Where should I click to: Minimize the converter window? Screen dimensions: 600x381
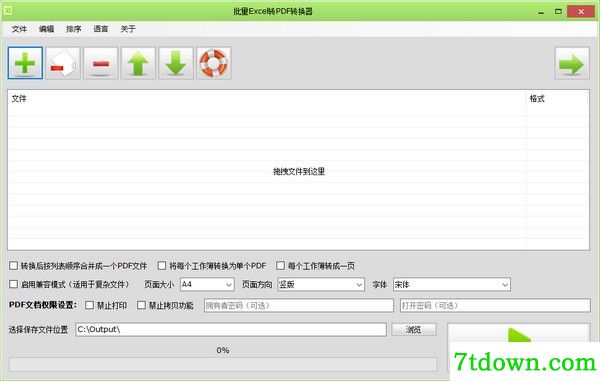541,12
